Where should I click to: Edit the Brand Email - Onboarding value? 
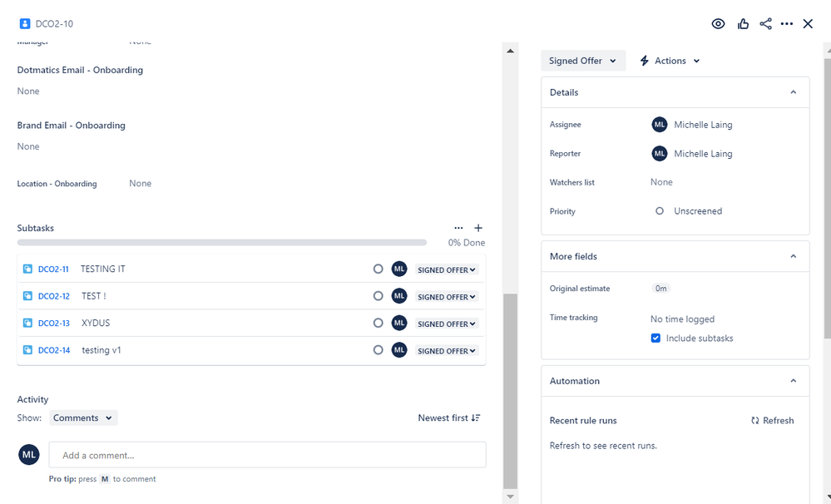(x=28, y=147)
